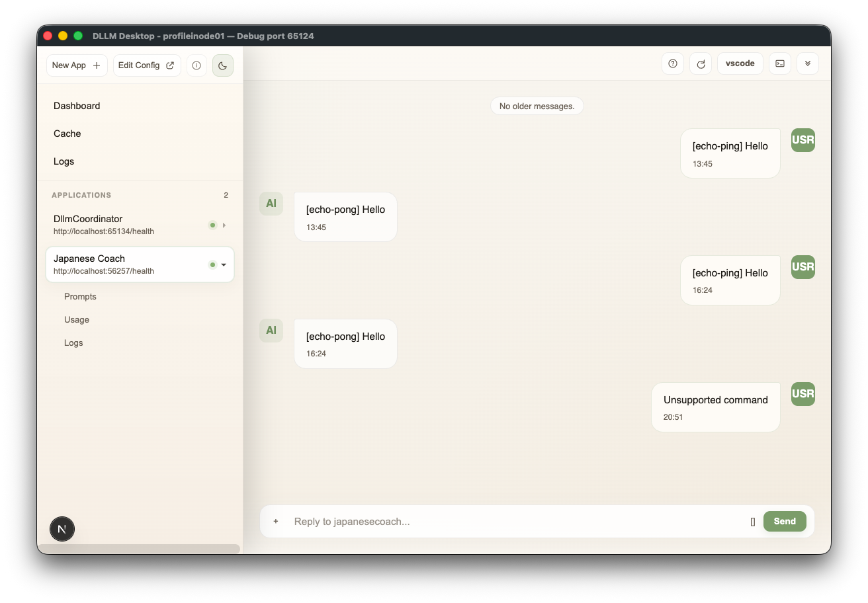The width and height of the screenshot is (868, 603).
Task: Toggle dark mode with the moon icon
Action: click(223, 65)
